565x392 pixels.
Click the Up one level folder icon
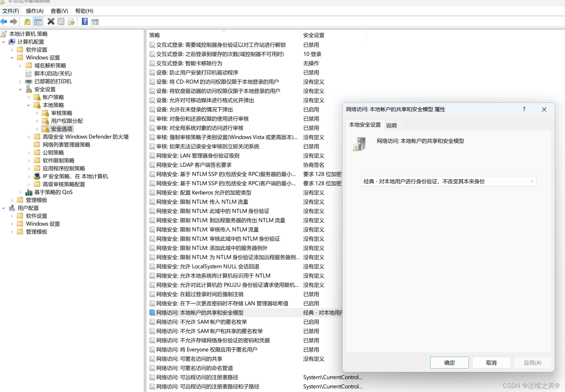[x=27, y=22]
